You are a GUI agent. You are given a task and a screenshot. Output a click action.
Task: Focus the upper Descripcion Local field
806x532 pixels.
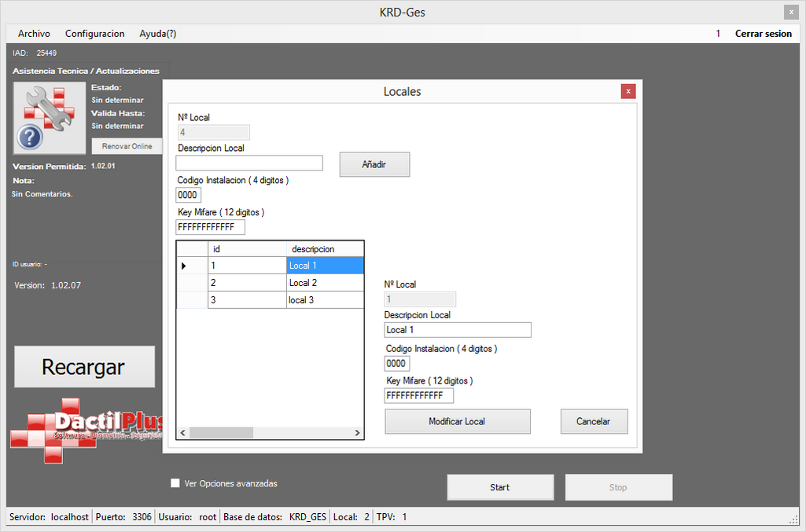pyautogui.click(x=249, y=163)
